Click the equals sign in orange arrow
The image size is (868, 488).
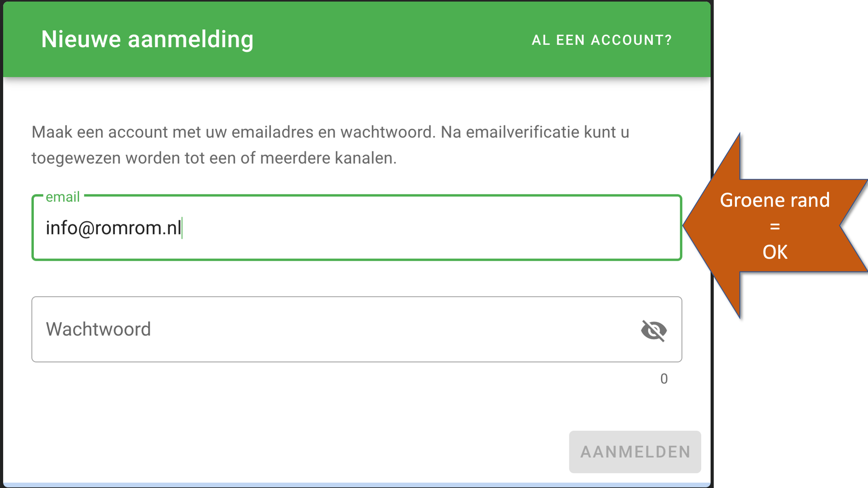pos(775,226)
